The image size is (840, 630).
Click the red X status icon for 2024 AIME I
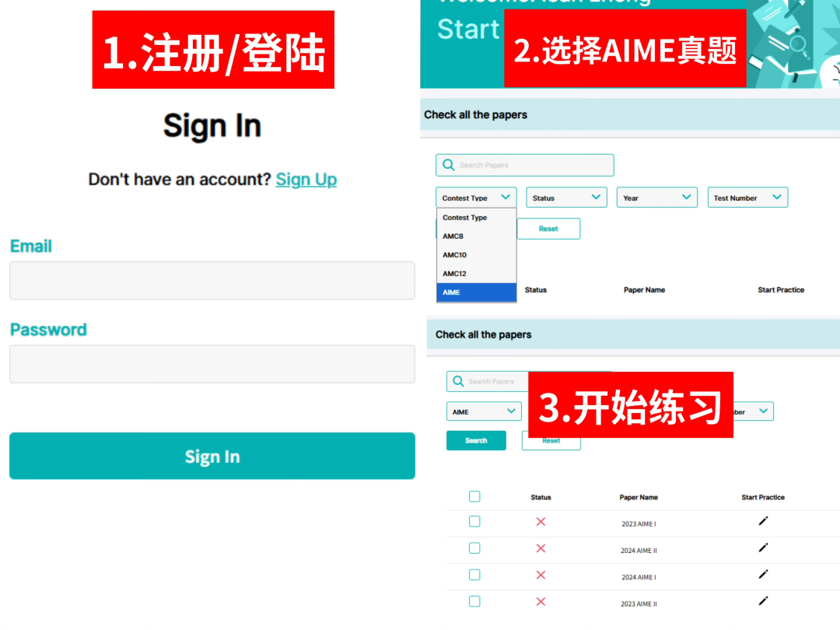pyautogui.click(x=541, y=576)
